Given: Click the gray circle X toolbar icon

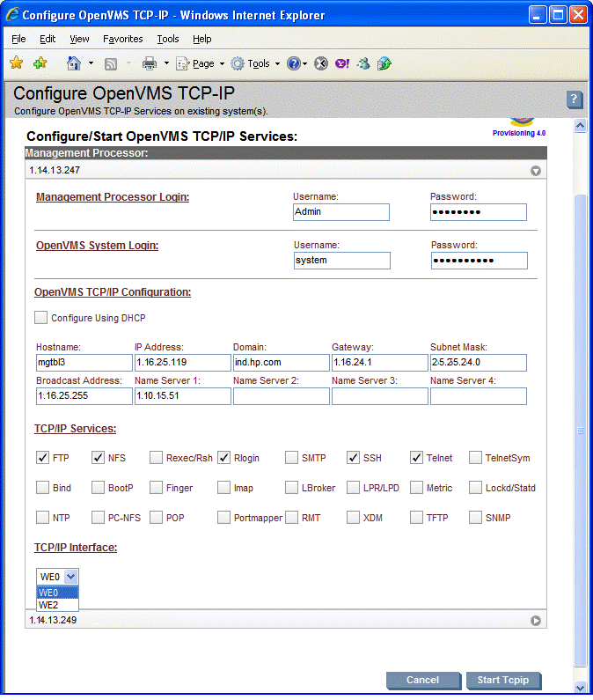Looking at the screenshot, I should (x=321, y=64).
